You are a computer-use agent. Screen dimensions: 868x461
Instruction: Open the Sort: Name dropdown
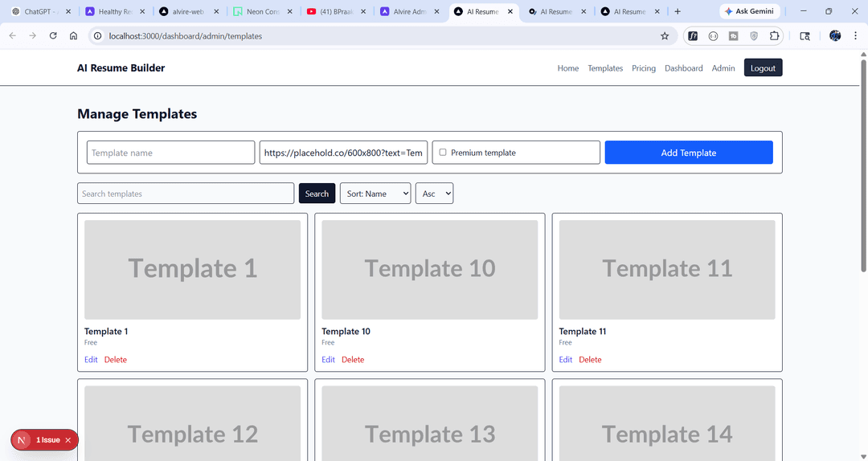pyautogui.click(x=375, y=193)
